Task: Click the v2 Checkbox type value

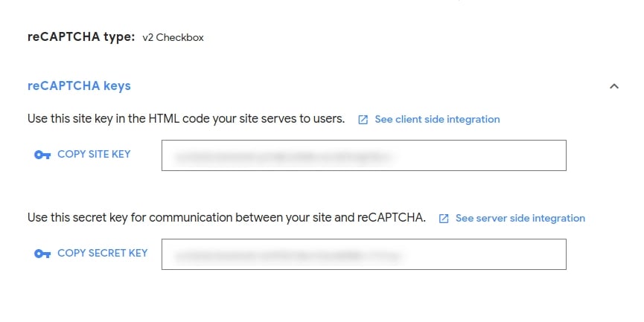Action: pyautogui.click(x=173, y=38)
